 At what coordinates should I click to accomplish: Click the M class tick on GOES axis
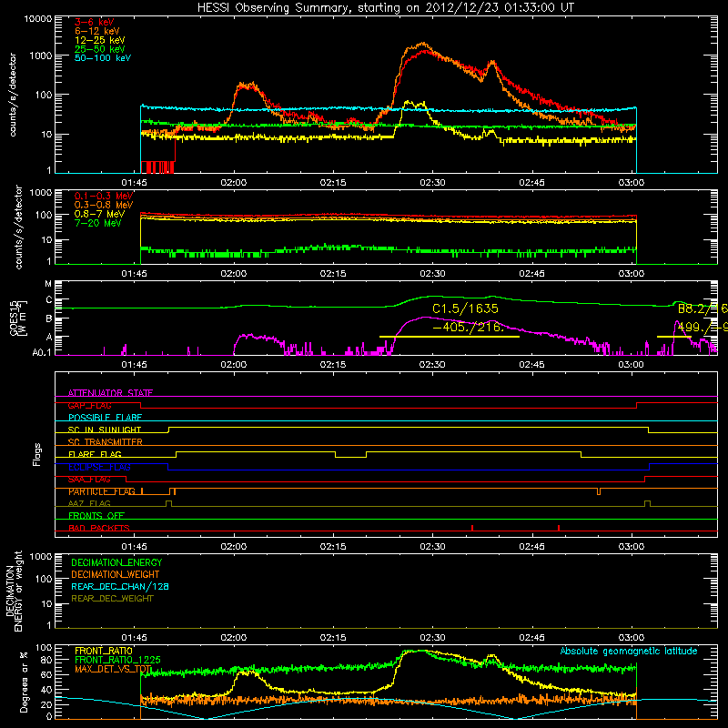pos(48,284)
